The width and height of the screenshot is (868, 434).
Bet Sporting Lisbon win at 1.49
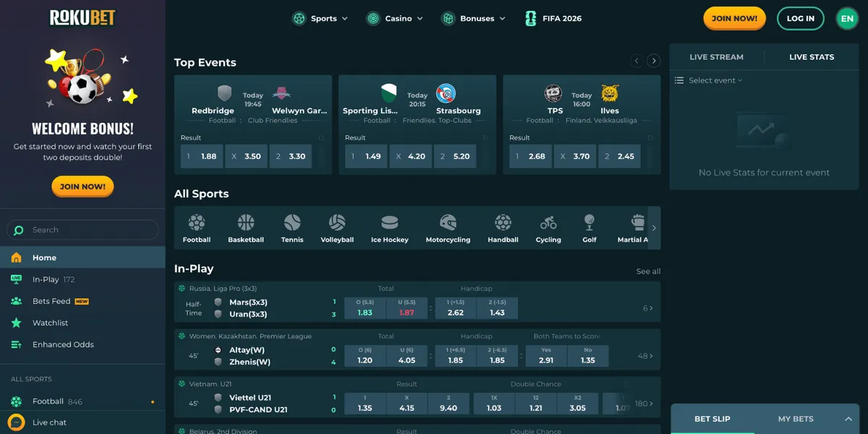[366, 156]
